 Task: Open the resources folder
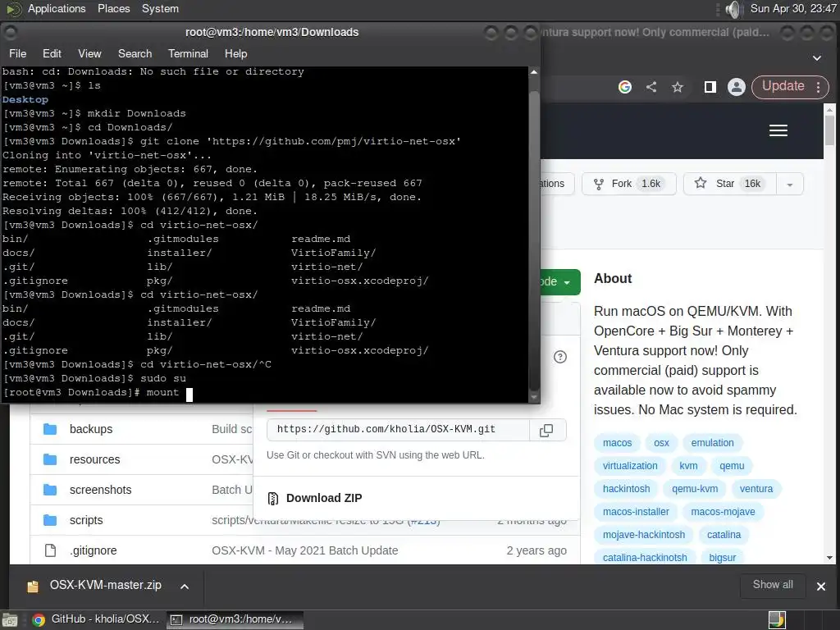[x=95, y=459]
